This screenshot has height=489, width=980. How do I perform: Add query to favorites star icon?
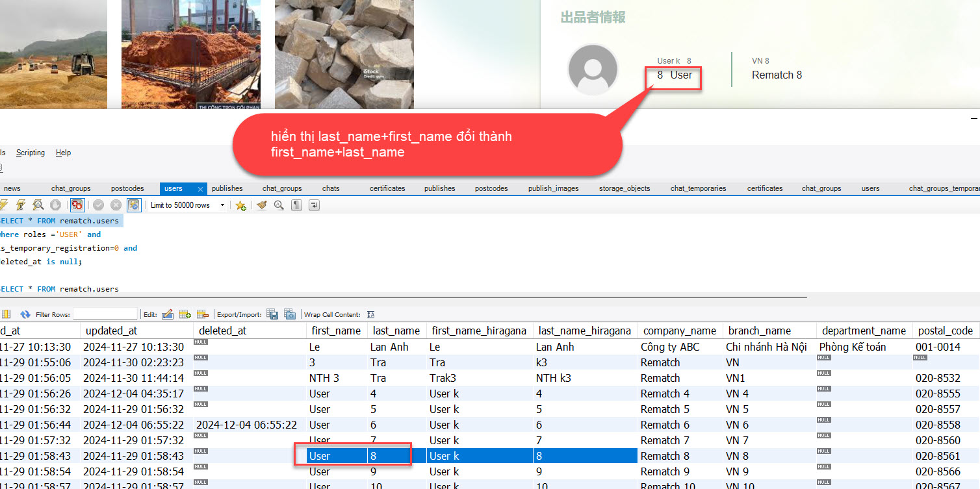pyautogui.click(x=240, y=205)
